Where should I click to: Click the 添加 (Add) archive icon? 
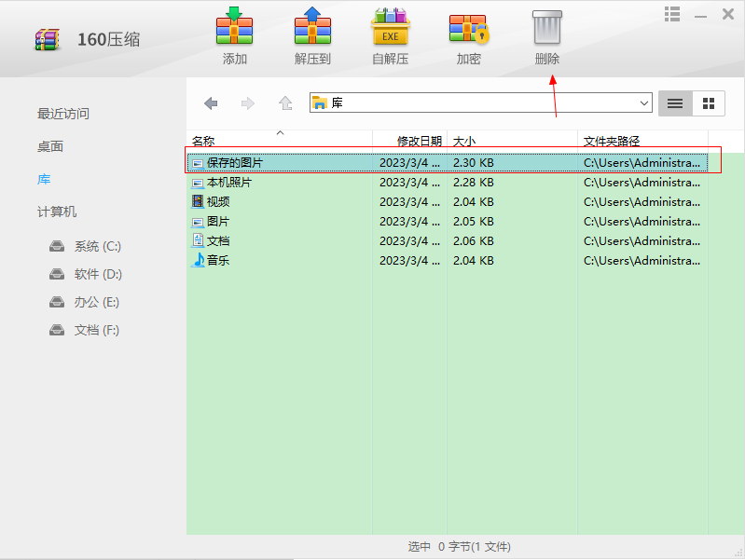point(234,27)
